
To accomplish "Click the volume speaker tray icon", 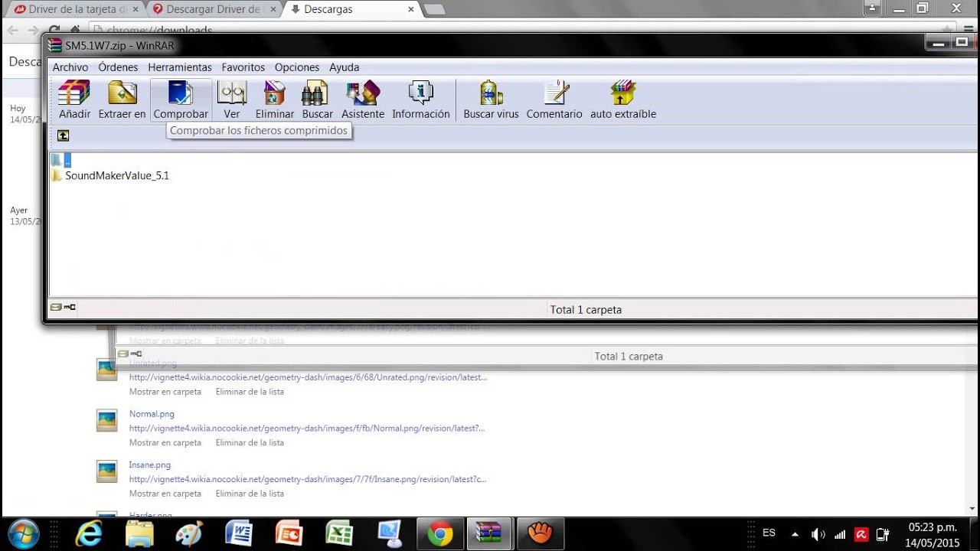I will 818,534.
